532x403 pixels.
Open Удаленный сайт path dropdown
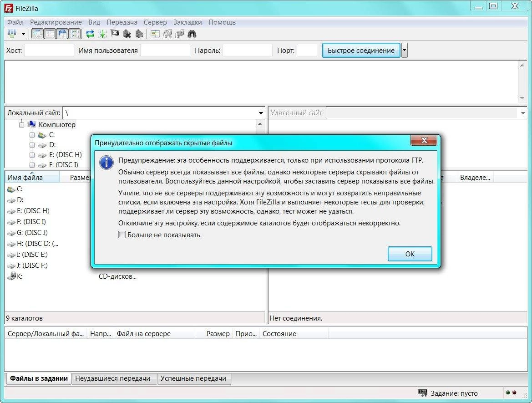[522, 113]
